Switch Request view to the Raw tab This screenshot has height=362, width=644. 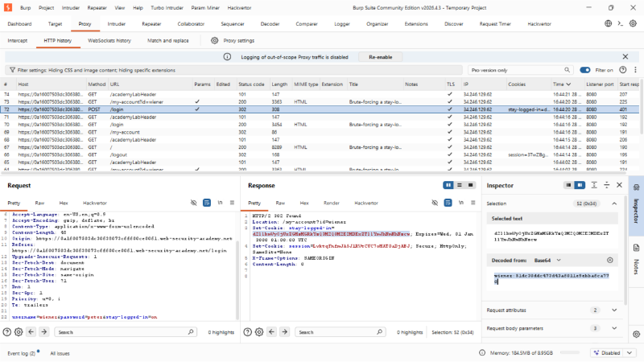point(39,203)
